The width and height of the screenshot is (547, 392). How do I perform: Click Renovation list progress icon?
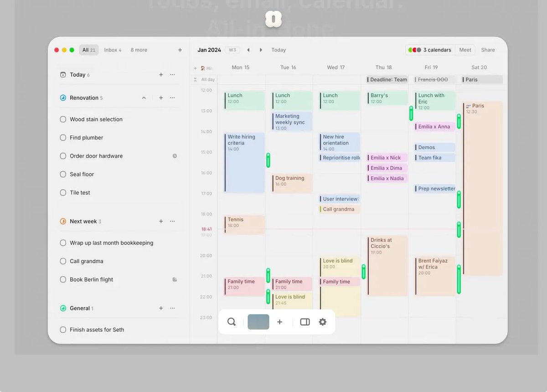pos(63,98)
